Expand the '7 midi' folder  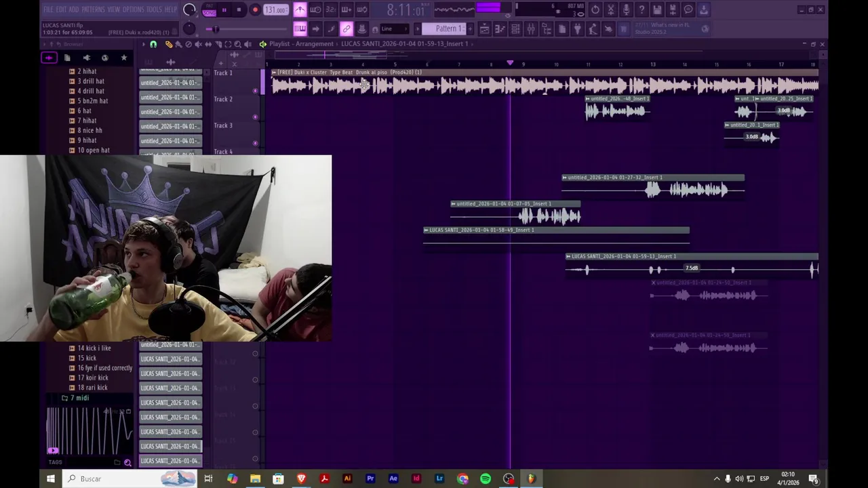(75, 398)
